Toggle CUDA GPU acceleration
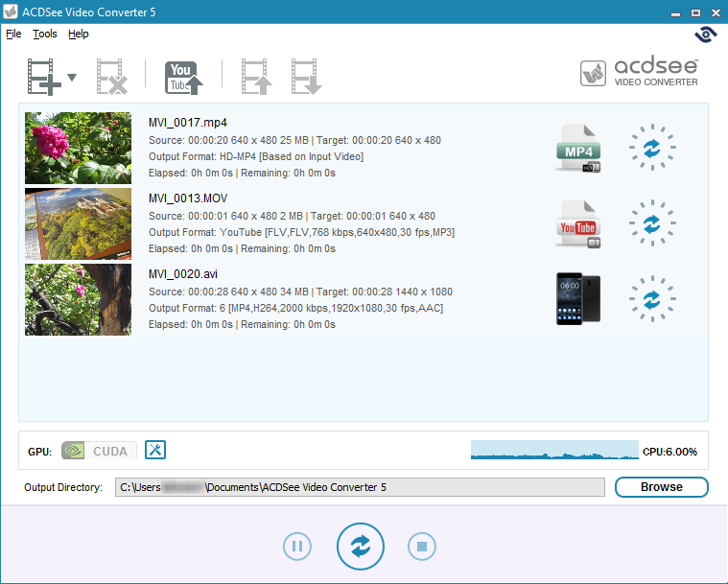The height and width of the screenshot is (584, 728). click(99, 451)
